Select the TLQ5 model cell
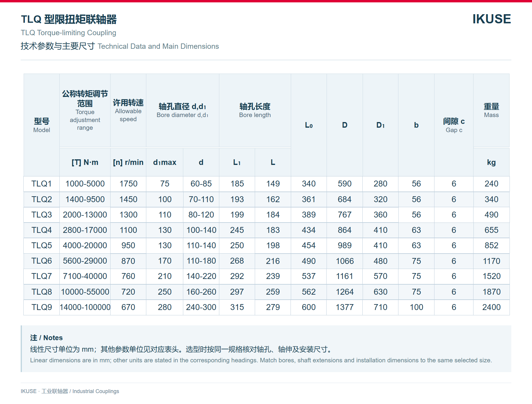The width and height of the screenshot is (532, 404). (42, 246)
